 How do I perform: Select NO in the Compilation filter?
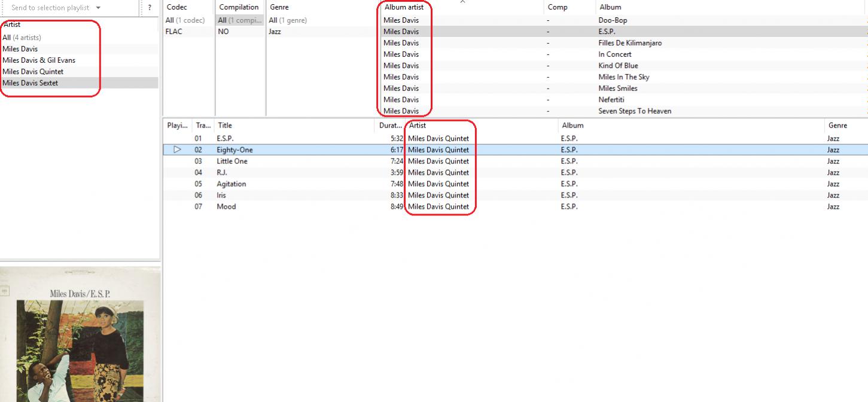tap(223, 32)
